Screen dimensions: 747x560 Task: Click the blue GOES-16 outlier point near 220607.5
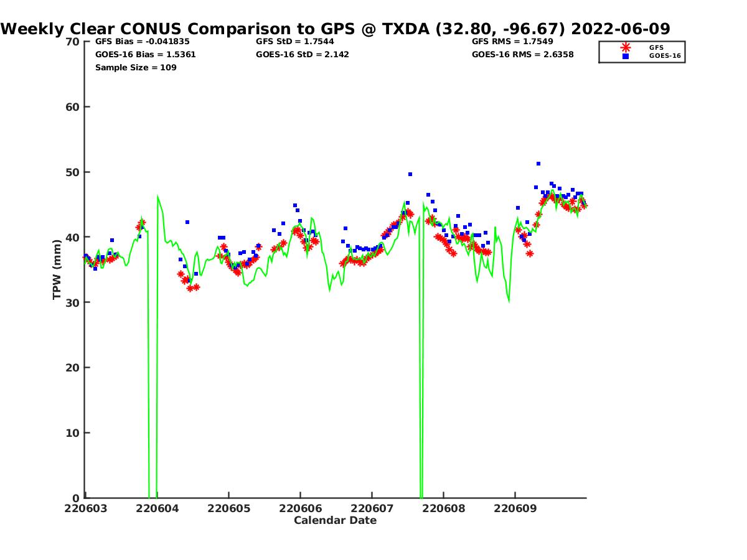410,174
